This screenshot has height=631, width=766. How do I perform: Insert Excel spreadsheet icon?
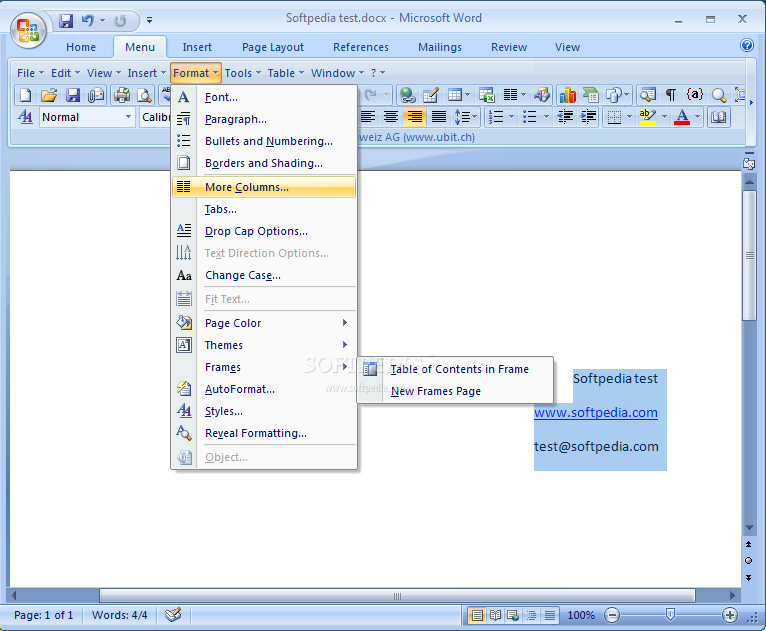pos(487,95)
